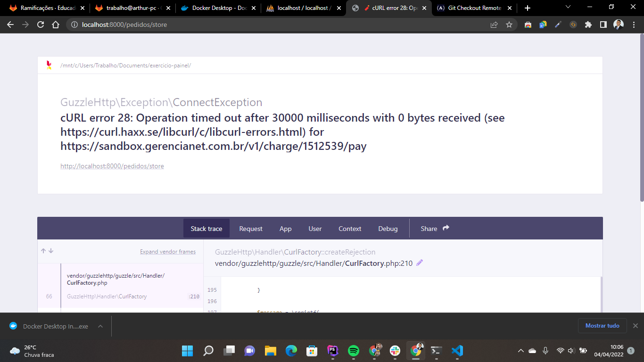Screen dimensions: 644x362
Task: Share this page from the address bar
Action: coord(494,25)
